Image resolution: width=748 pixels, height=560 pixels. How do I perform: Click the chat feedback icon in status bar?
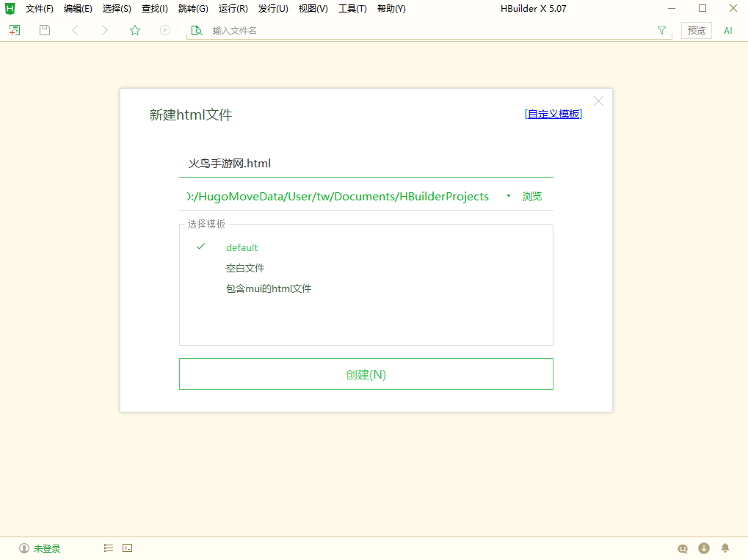tap(683, 548)
